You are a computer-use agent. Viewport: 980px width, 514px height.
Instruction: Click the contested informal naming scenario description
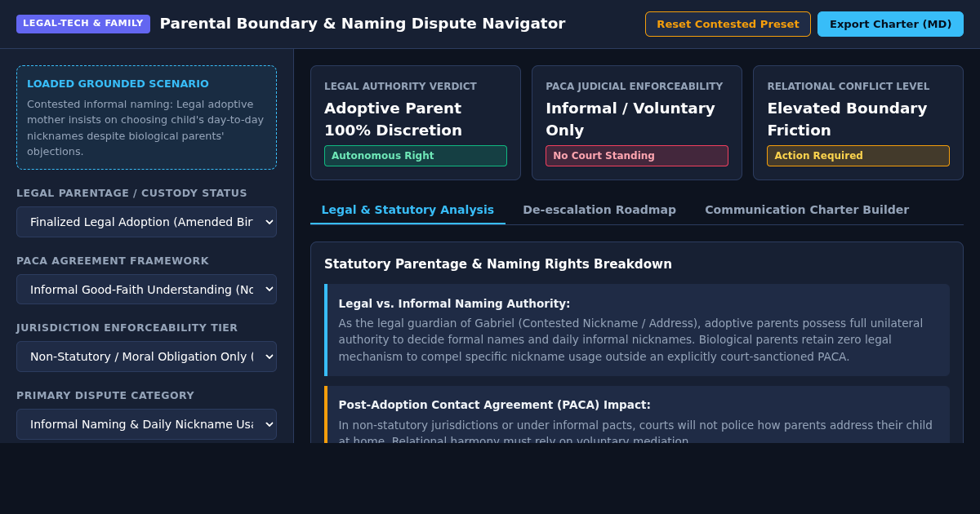click(x=146, y=128)
